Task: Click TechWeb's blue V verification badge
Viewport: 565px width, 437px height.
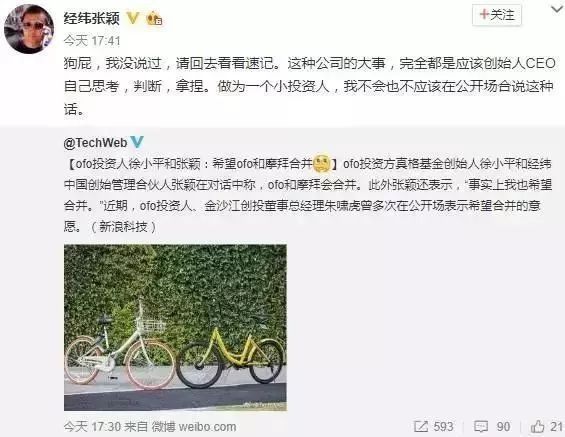Action: pos(137,142)
